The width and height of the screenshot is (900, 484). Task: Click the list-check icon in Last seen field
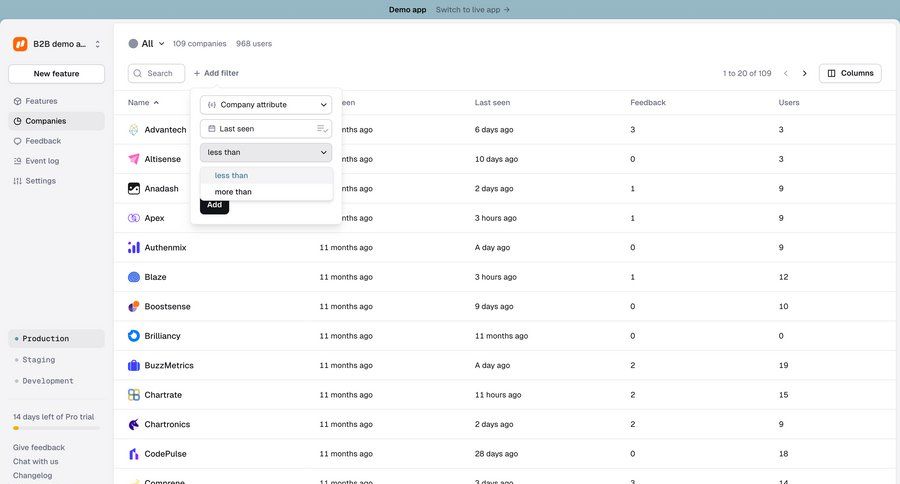pyautogui.click(x=323, y=129)
